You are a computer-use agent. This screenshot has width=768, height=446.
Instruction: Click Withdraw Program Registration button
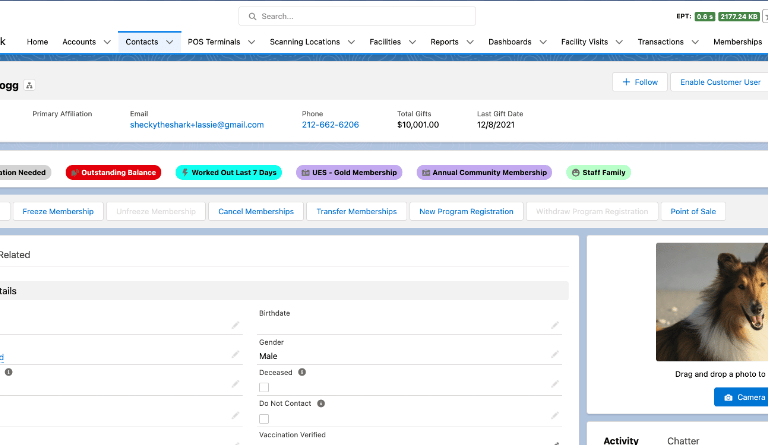592,211
